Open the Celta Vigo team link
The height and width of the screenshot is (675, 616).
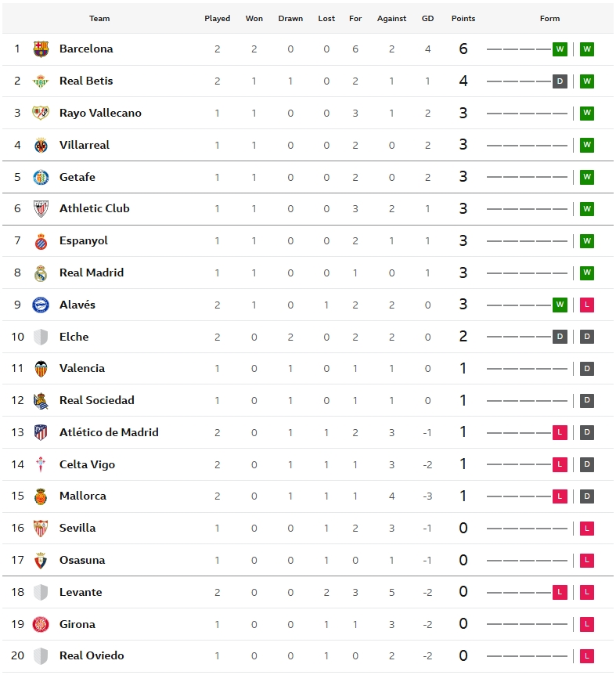(87, 464)
